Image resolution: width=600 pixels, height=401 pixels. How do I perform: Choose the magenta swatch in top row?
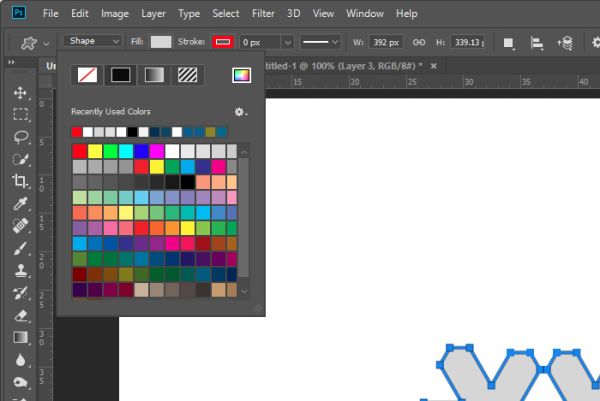pos(157,151)
